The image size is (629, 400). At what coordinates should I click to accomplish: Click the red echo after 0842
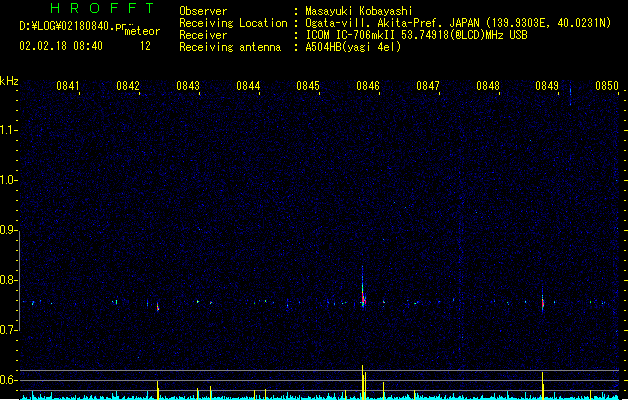(158, 307)
